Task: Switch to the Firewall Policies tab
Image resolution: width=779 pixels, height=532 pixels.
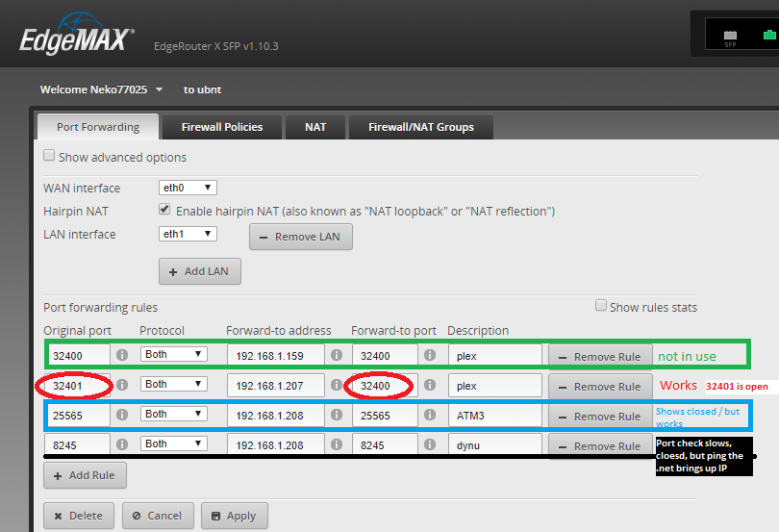Action: tap(222, 126)
